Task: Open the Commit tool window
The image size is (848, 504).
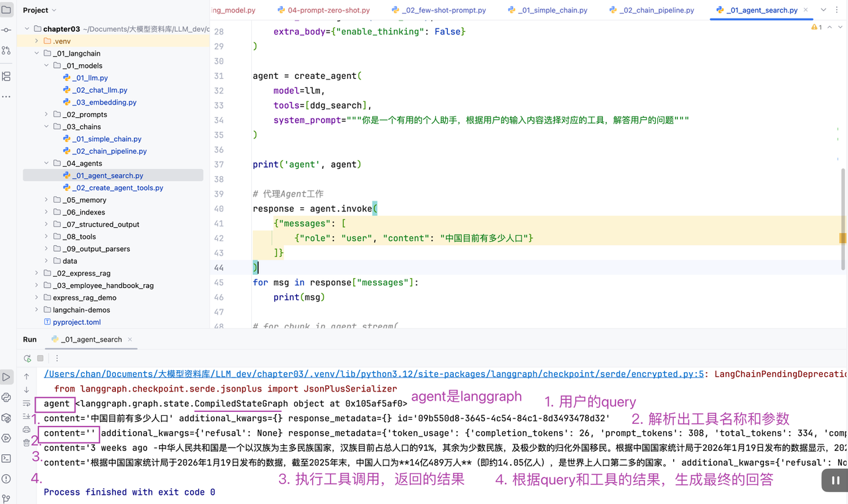Action: [7, 30]
